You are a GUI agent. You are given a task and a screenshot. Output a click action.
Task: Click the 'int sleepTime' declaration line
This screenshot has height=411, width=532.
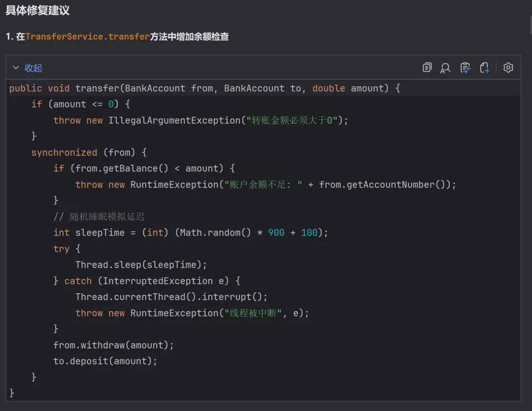[x=190, y=233]
